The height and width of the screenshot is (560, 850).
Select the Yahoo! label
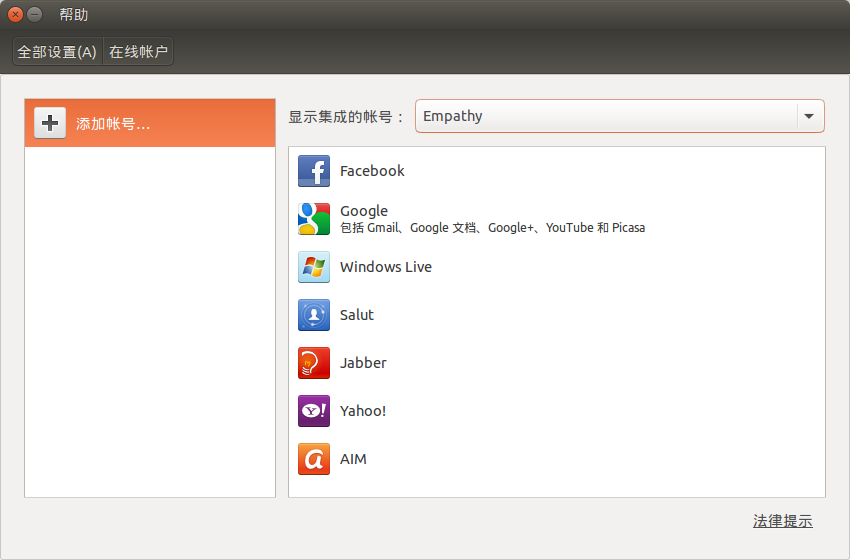[363, 411]
